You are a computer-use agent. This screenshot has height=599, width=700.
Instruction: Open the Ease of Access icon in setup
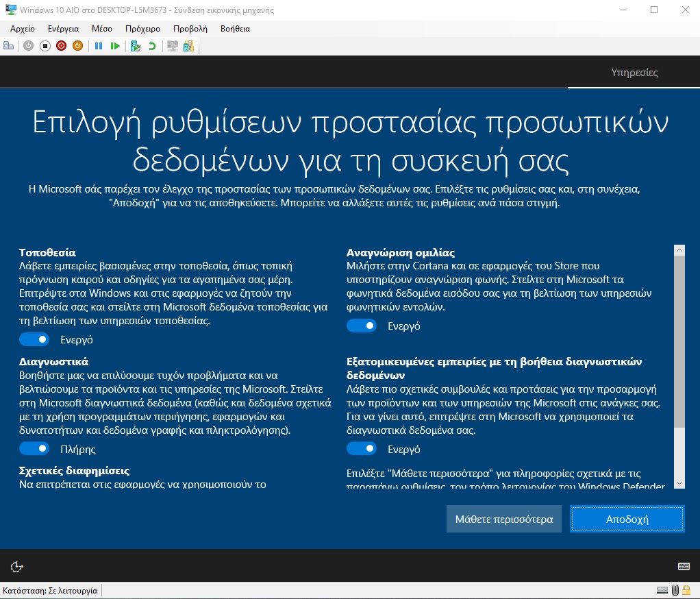click(x=16, y=566)
